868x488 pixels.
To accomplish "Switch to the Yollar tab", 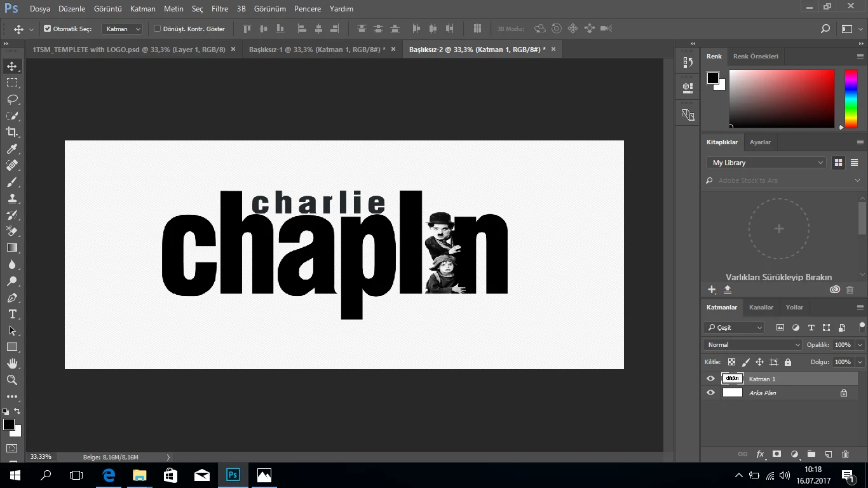I will click(x=794, y=308).
